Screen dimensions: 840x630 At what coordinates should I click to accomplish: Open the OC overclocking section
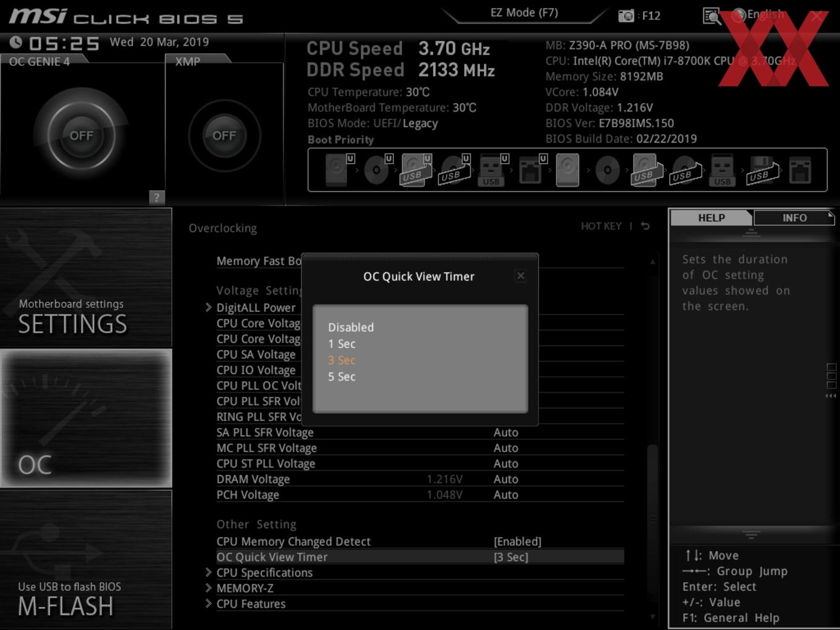pos(86,418)
